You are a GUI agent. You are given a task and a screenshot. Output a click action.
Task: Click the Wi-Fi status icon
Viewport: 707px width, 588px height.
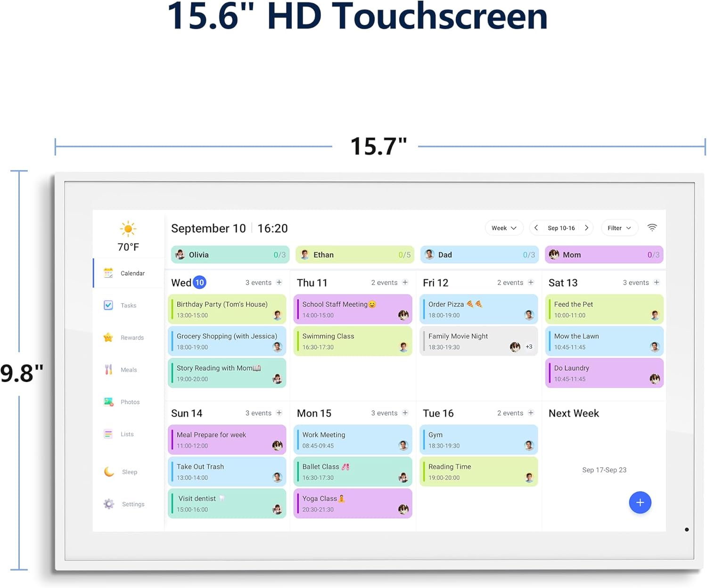click(652, 228)
